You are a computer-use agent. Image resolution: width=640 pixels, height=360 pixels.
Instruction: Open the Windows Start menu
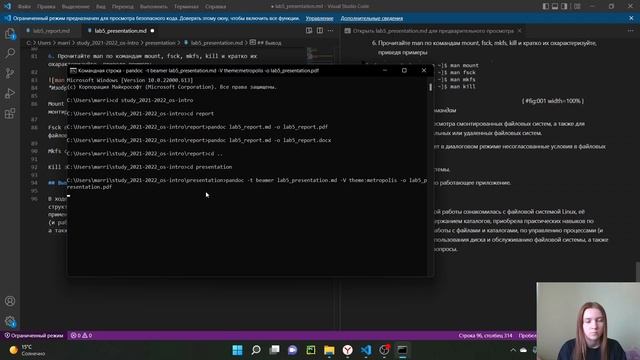[238, 350]
